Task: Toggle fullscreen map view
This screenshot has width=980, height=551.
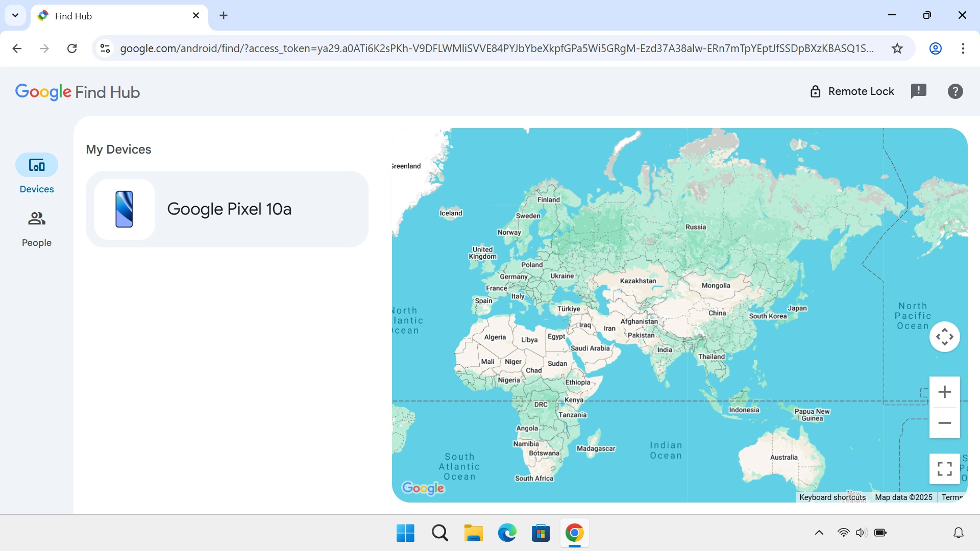Action: (x=944, y=468)
